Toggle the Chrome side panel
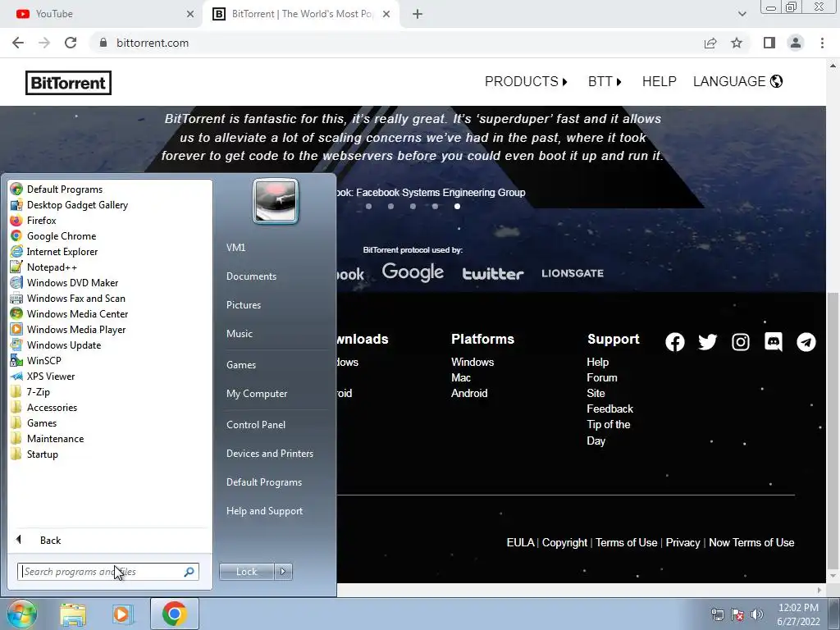 pyautogui.click(x=769, y=43)
